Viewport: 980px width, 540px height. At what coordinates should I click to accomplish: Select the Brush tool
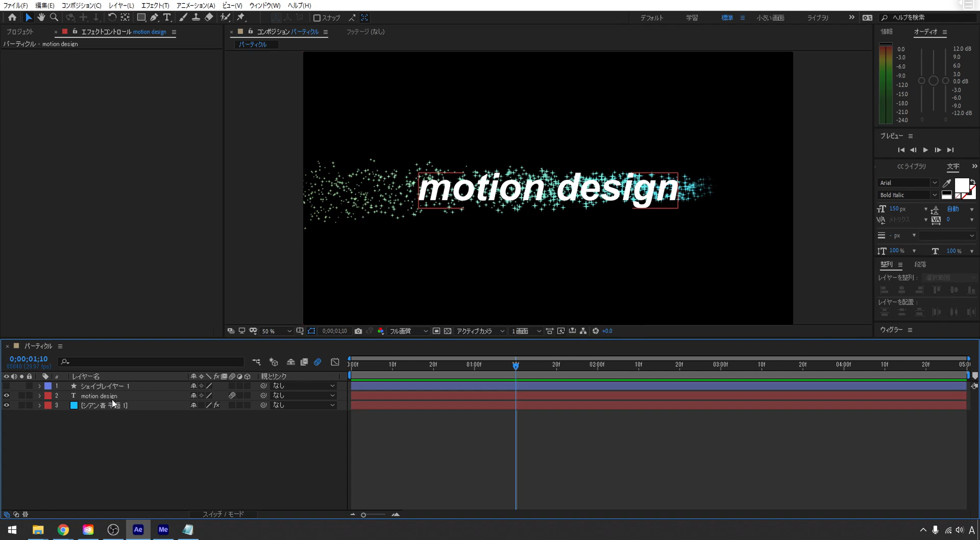[183, 17]
